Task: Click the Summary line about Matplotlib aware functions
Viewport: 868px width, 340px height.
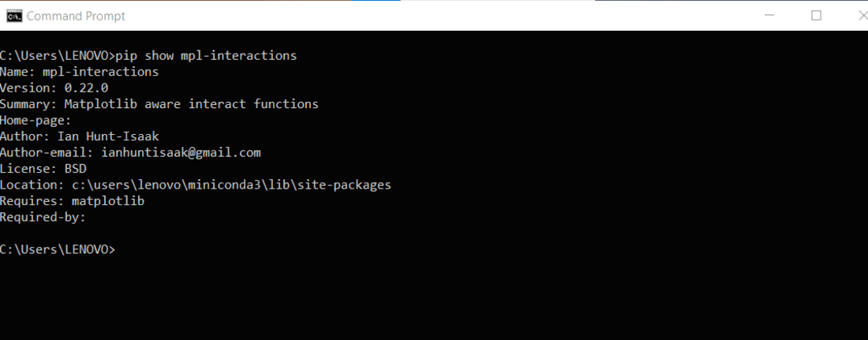Action: tap(159, 104)
